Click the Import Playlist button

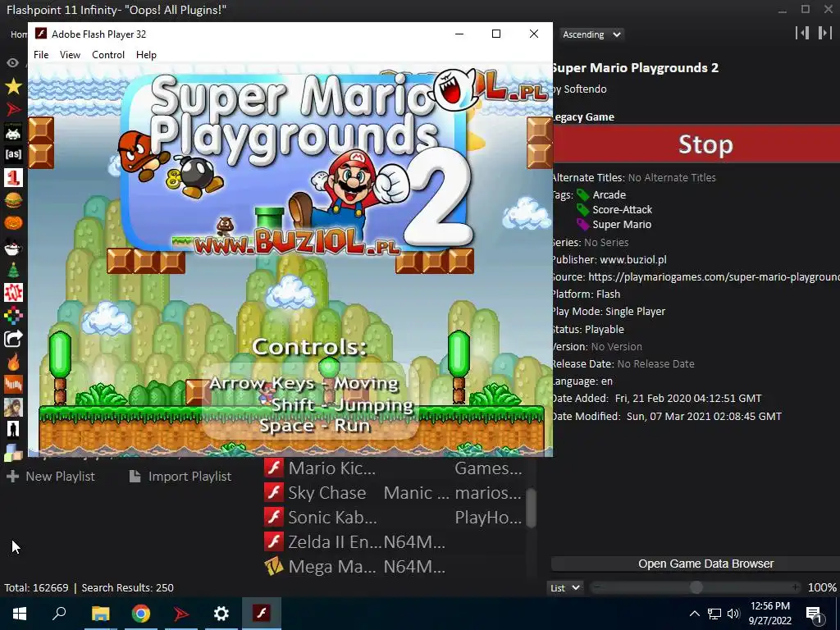[x=180, y=477]
